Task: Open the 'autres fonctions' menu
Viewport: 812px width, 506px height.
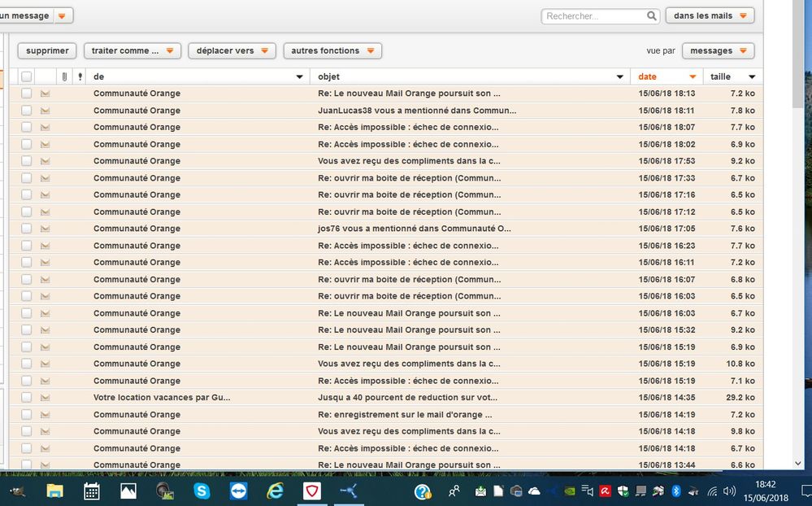Action: (332, 51)
